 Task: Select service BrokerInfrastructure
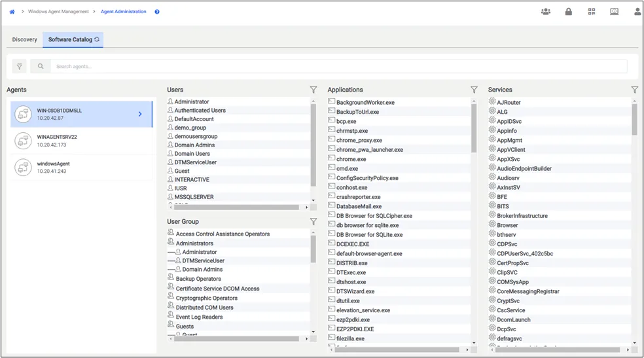pos(522,216)
